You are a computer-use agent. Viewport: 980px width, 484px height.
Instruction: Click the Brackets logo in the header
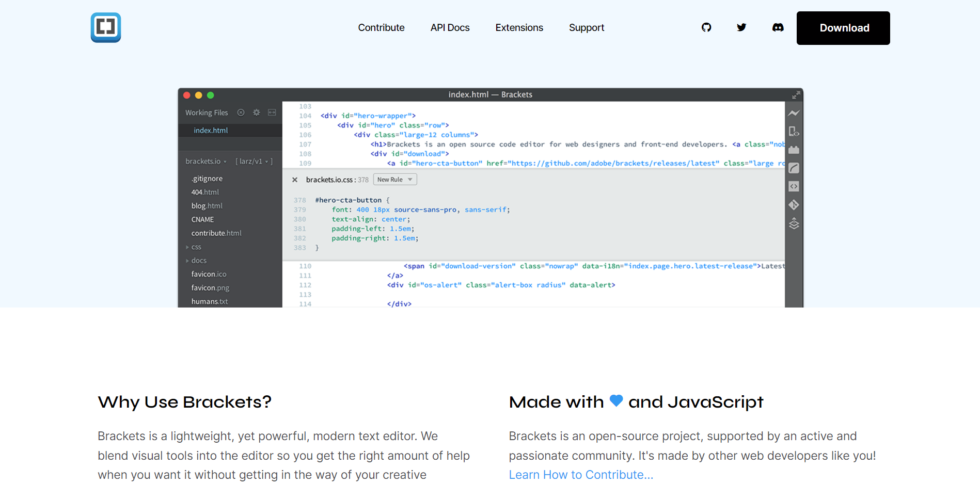point(106,27)
